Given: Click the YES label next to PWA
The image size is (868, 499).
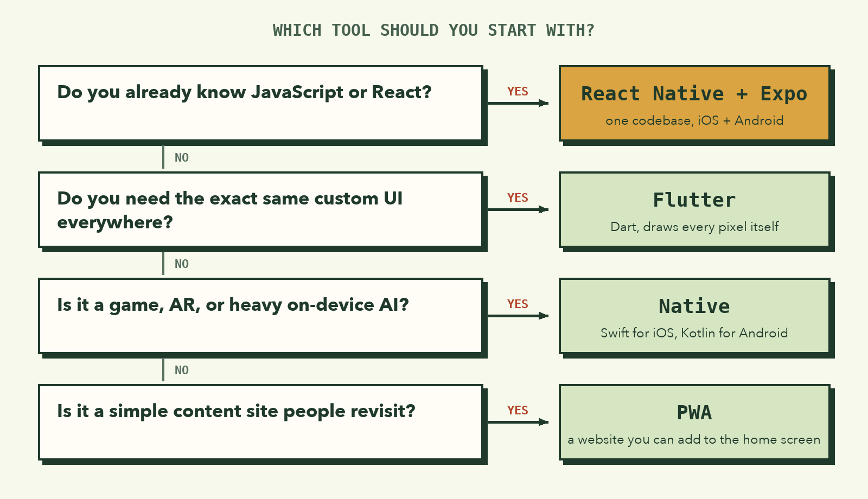Looking at the screenshot, I should [518, 411].
